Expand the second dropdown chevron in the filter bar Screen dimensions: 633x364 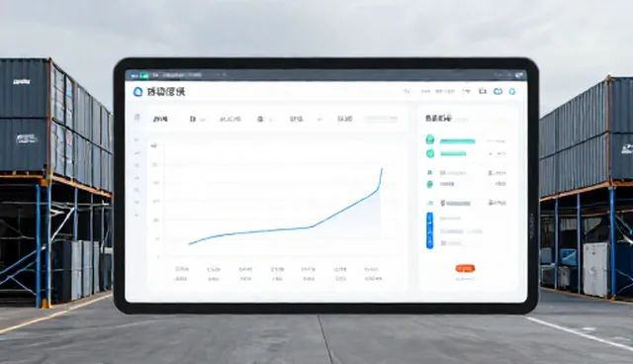270,120
